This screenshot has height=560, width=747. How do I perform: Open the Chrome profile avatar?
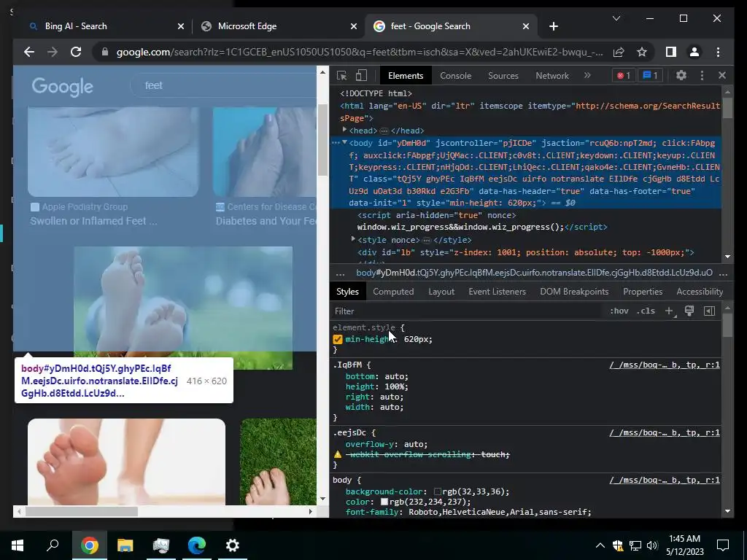(x=694, y=52)
